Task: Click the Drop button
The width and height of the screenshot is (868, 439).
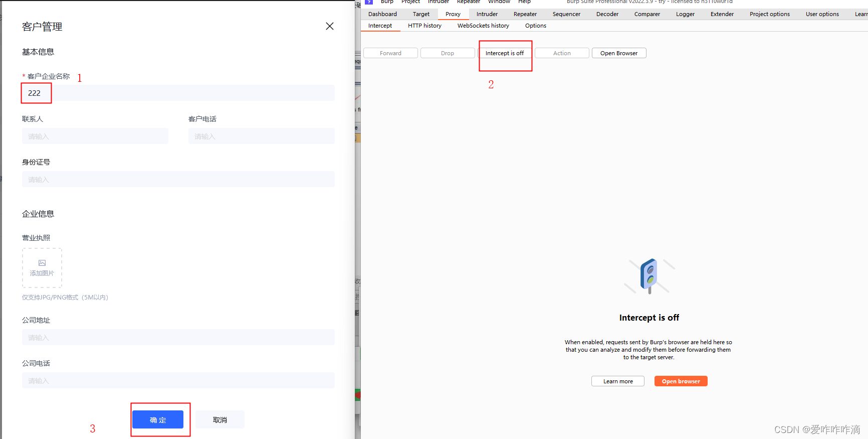Action: coord(448,53)
